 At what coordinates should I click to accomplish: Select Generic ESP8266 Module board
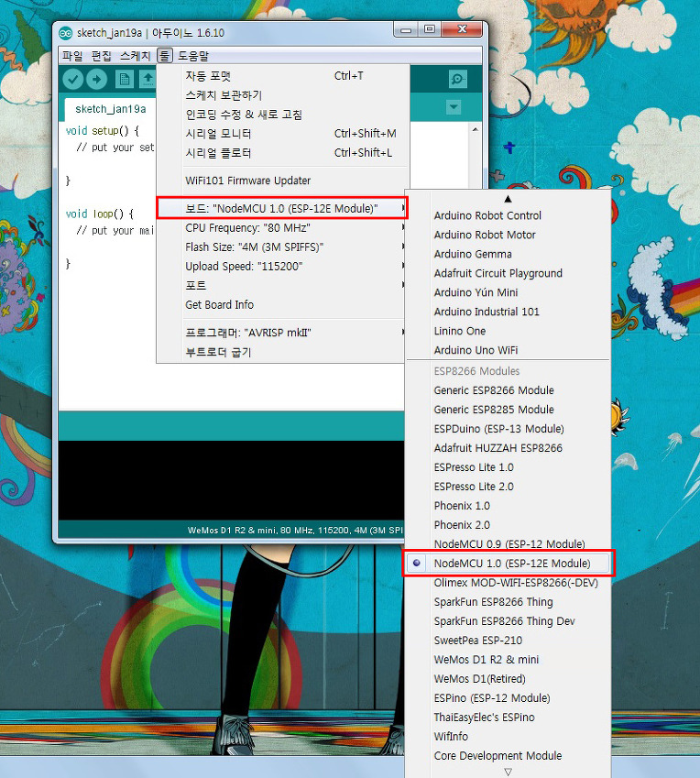[x=508, y=390]
